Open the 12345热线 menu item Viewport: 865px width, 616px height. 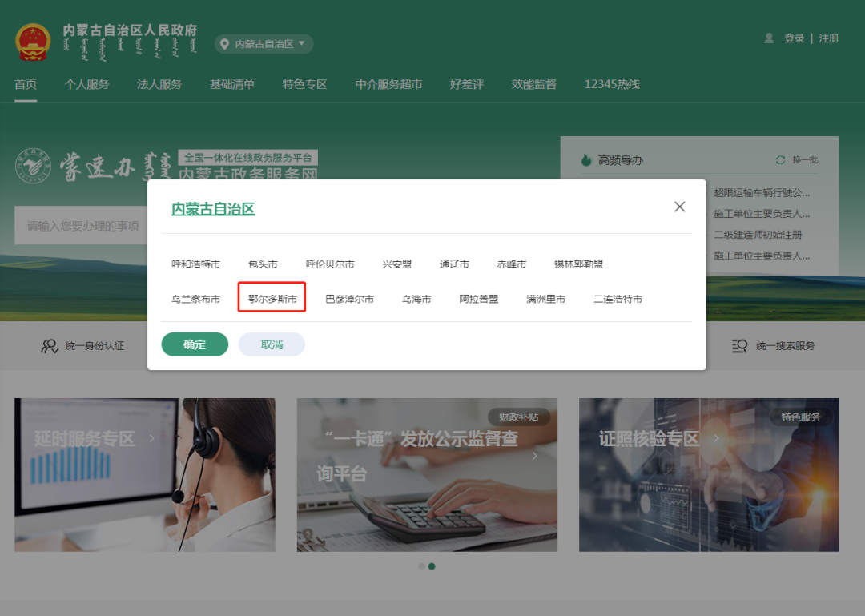[x=612, y=83]
